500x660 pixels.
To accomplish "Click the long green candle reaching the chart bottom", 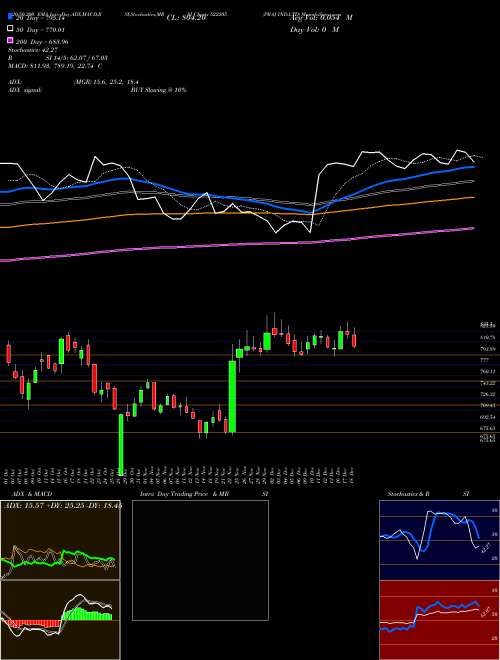I will point(121,444).
